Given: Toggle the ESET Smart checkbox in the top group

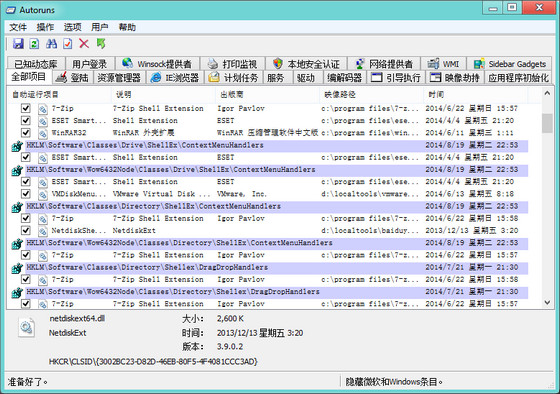Looking at the screenshot, I should (25, 120).
